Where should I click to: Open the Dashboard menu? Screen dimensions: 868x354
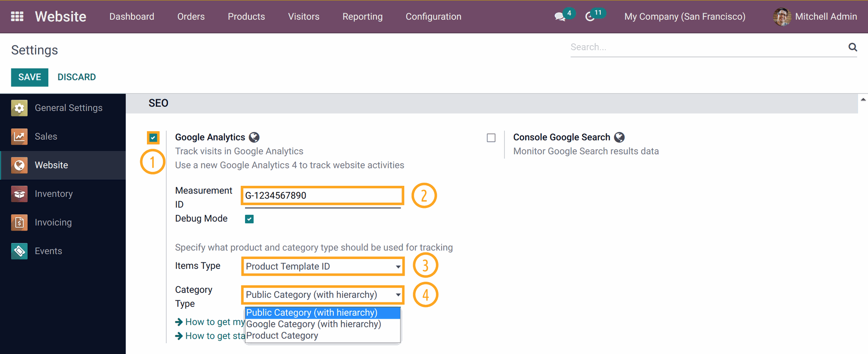132,17
